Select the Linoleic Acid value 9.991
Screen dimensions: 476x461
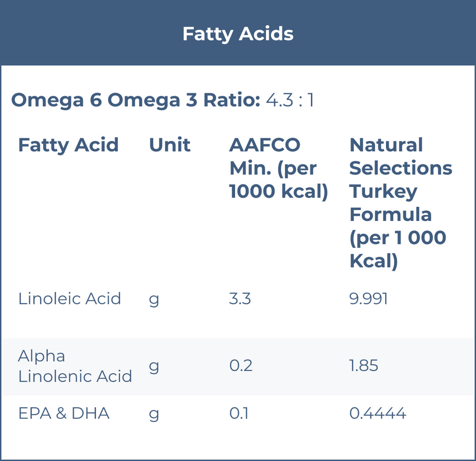tap(368, 299)
